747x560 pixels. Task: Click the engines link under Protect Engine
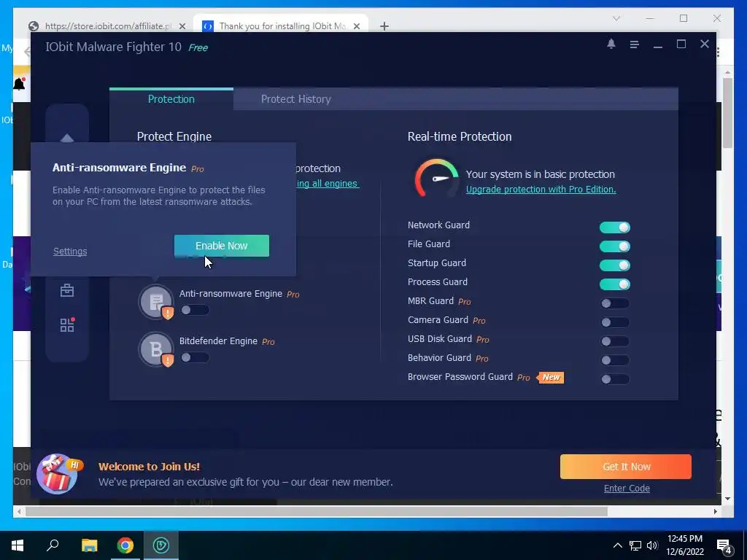327,183
